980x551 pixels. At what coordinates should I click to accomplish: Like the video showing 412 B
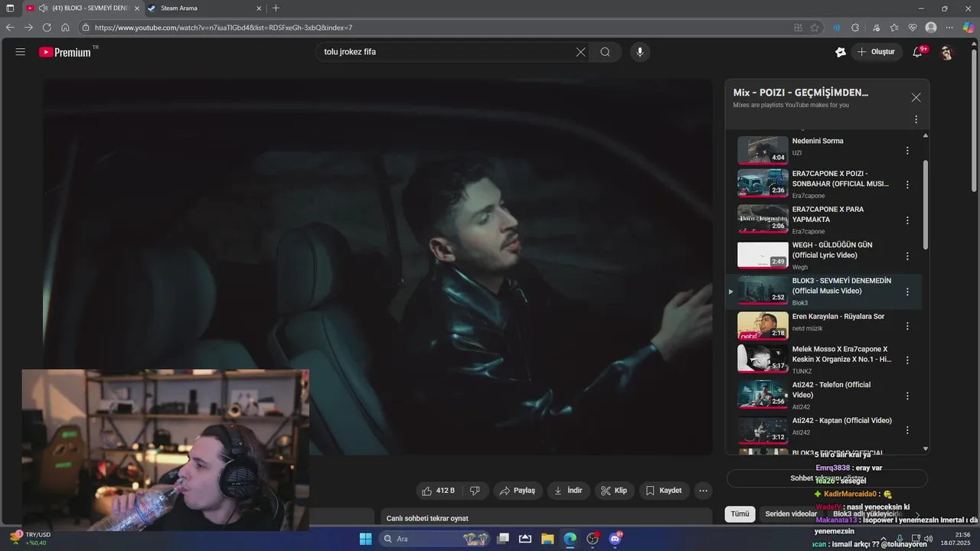[438, 491]
